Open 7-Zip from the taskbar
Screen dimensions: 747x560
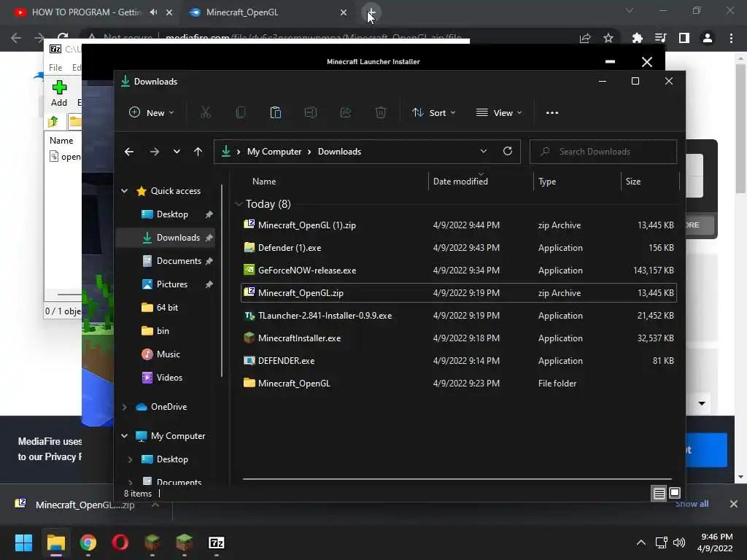216,542
